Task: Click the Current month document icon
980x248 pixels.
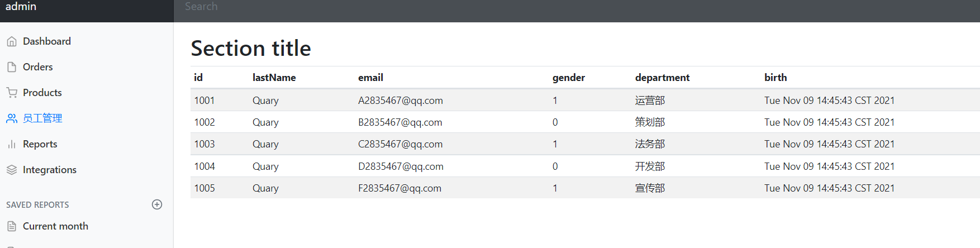Action: pos(12,226)
